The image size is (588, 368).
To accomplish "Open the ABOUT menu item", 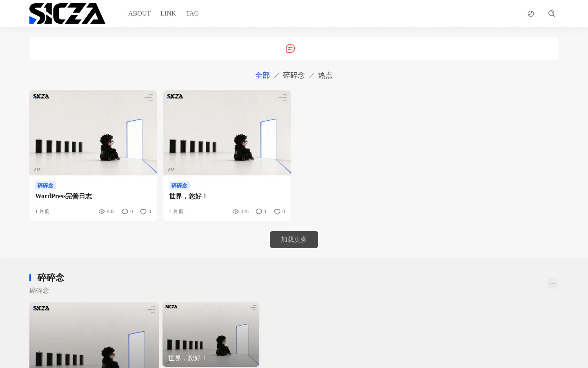I will [139, 13].
